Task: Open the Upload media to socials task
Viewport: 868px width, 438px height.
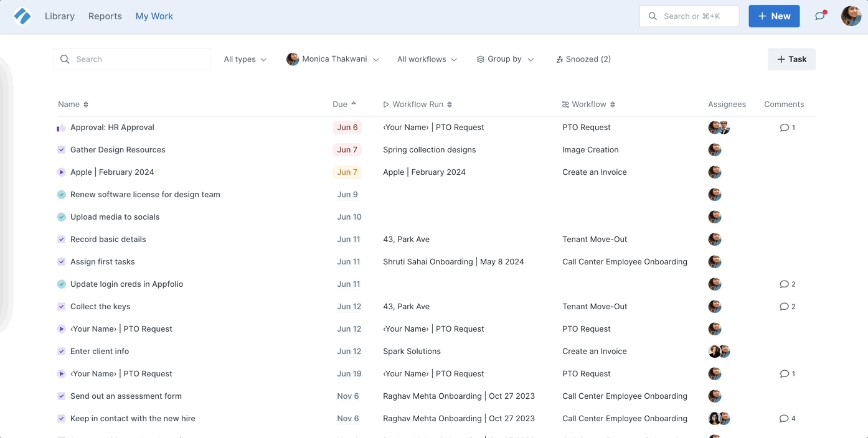Action: (115, 217)
